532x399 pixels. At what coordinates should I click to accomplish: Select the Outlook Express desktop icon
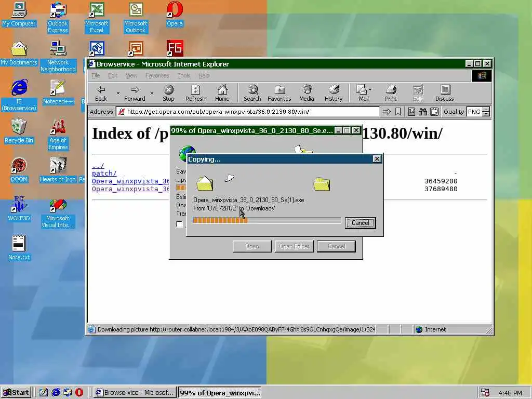[x=58, y=17]
